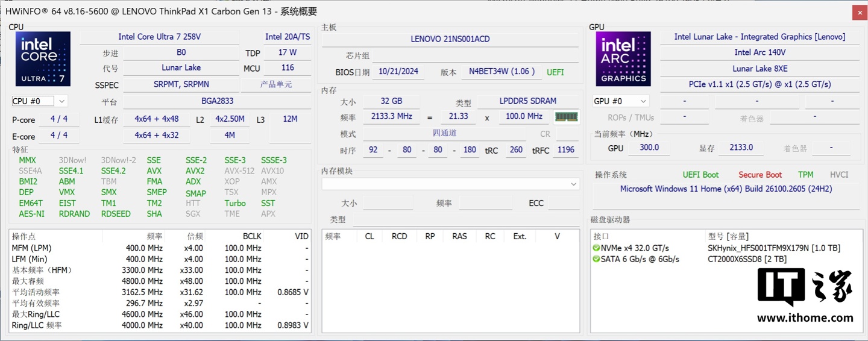Click the SATA drive green check icon
The width and height of the screenshot is (868, 341).
[596, 259]
